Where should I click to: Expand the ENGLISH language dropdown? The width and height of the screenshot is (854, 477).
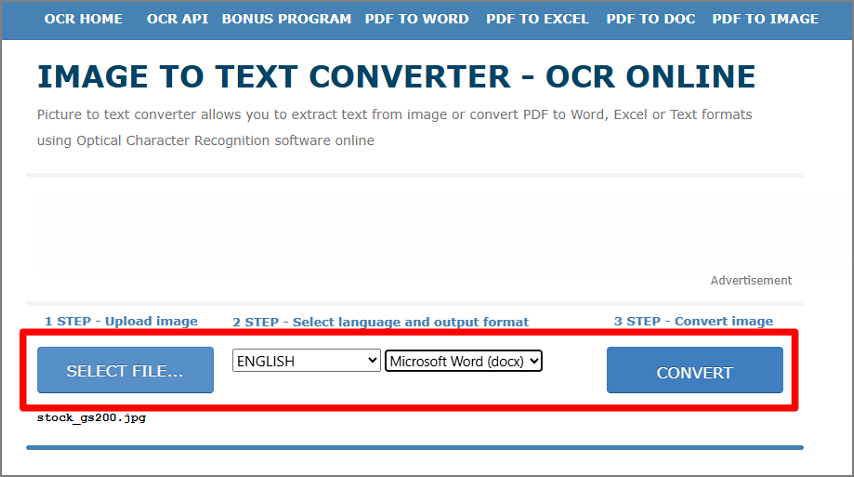pyautogui.click(x=306, y=360)
